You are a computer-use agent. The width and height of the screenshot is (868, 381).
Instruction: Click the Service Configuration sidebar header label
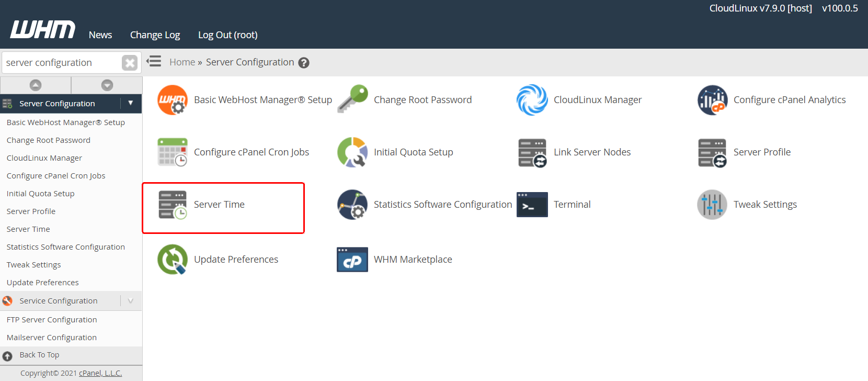(59, 301)
